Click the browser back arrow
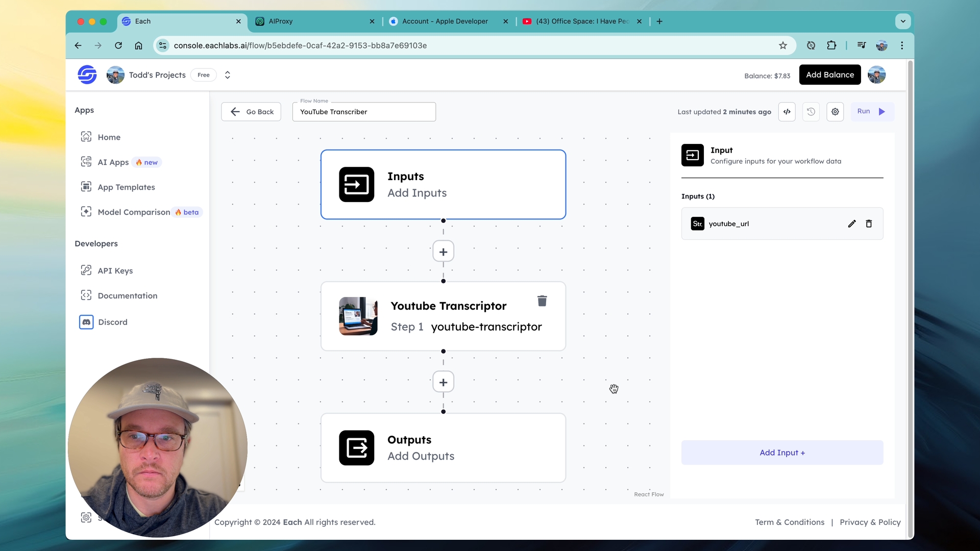Image resolution: width=980 pixels, height=551 pixels. (78, 45)
